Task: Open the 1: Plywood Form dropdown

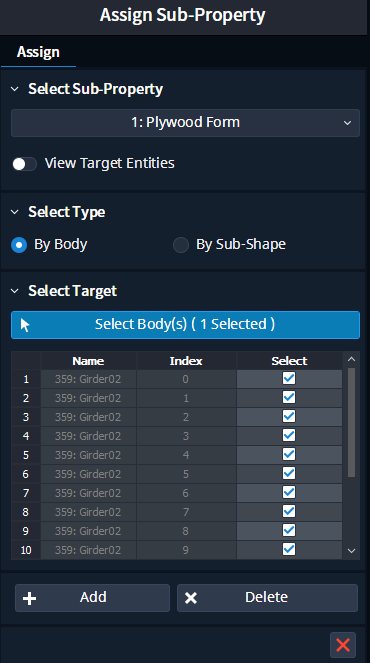Action: pos(185,123)
